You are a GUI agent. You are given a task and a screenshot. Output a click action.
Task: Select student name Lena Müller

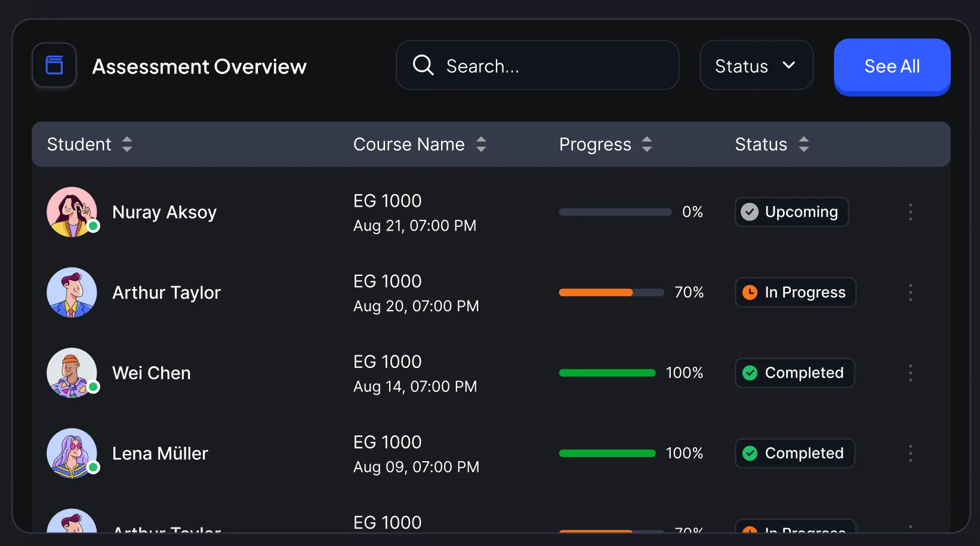(x=161, y=453)
